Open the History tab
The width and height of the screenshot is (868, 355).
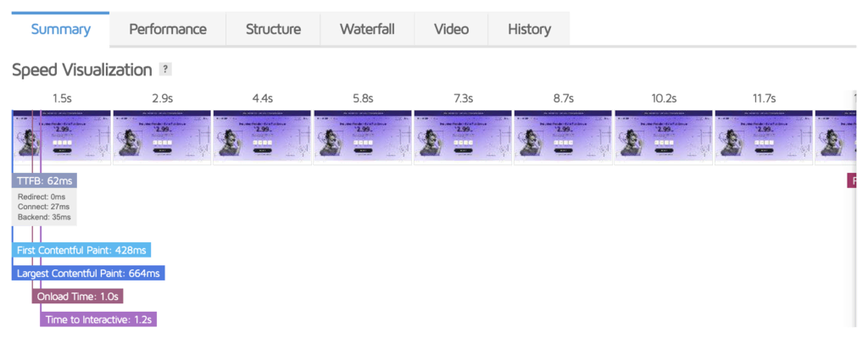(x=529, y=30)
